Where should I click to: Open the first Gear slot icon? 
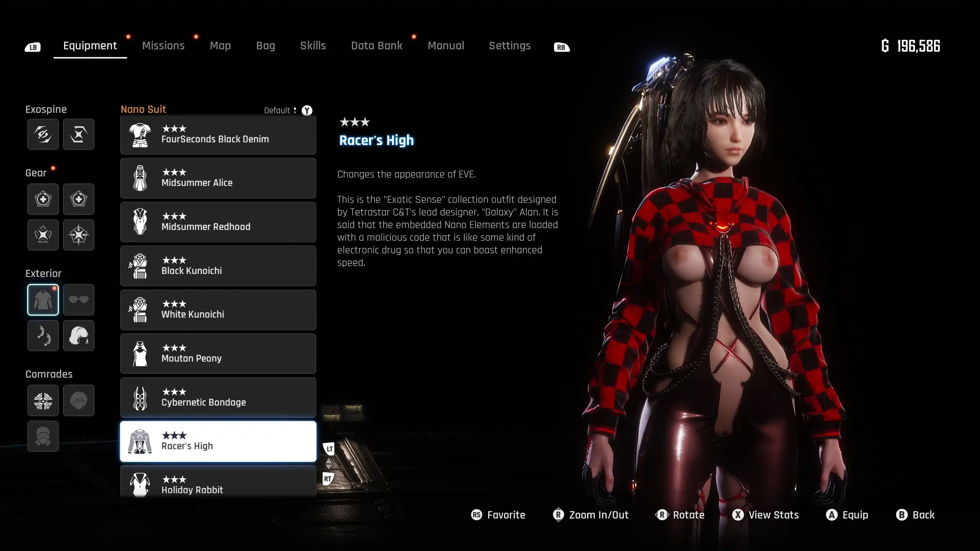click(x=43, y=199)
